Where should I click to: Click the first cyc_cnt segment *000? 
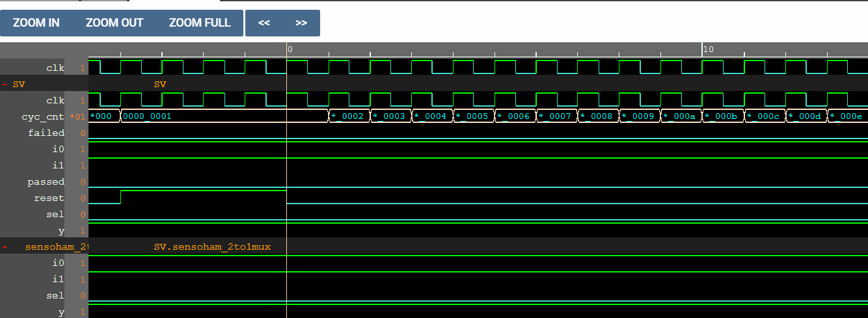coord(105,116)
